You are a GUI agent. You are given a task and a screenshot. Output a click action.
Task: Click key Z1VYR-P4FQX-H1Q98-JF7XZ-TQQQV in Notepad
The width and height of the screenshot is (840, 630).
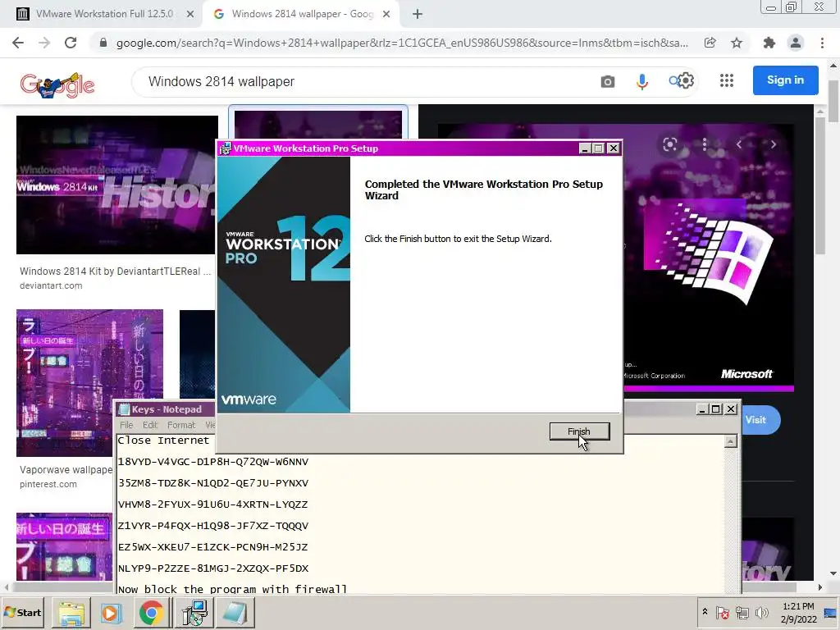pyautogui.click(x=213, y=526)
